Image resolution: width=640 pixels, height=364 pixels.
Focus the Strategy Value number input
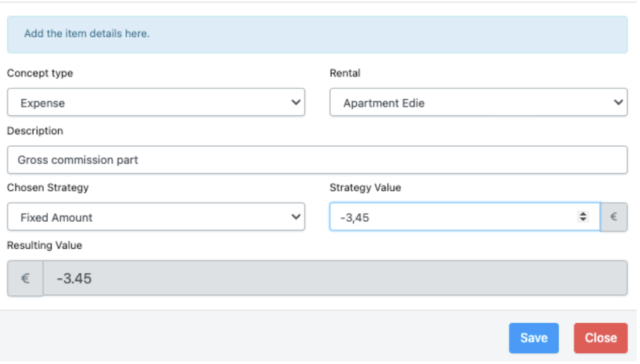click(456, 217)
